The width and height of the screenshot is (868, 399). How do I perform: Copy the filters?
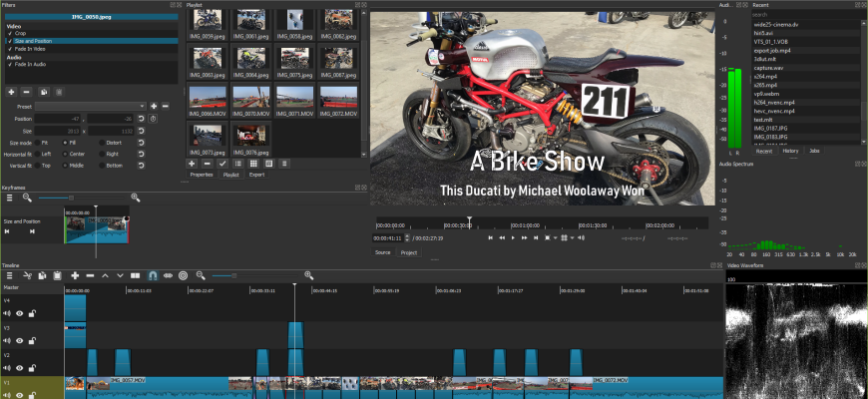pos(44,92)
